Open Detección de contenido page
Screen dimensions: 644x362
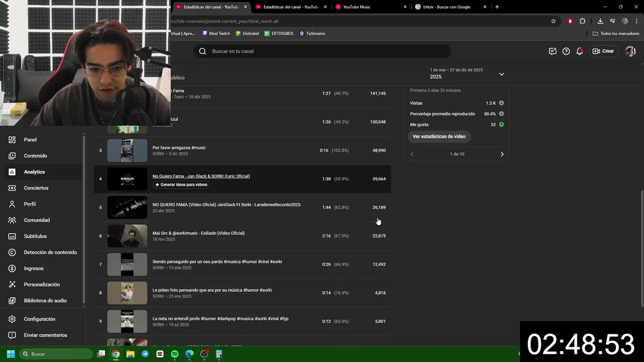pyautogui.click(x=43, y=252)
